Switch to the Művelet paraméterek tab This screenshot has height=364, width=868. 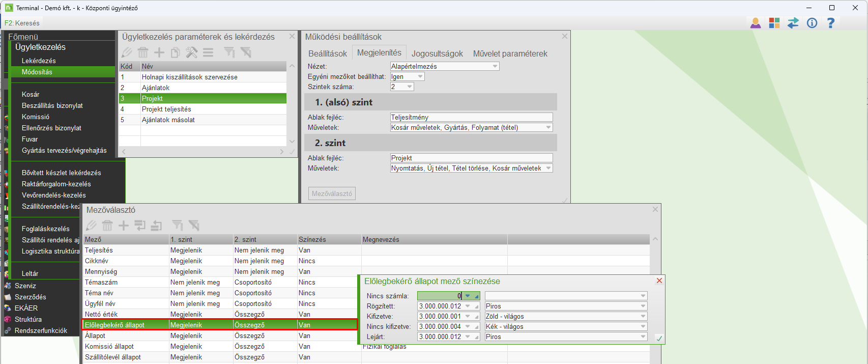(510, 53)
